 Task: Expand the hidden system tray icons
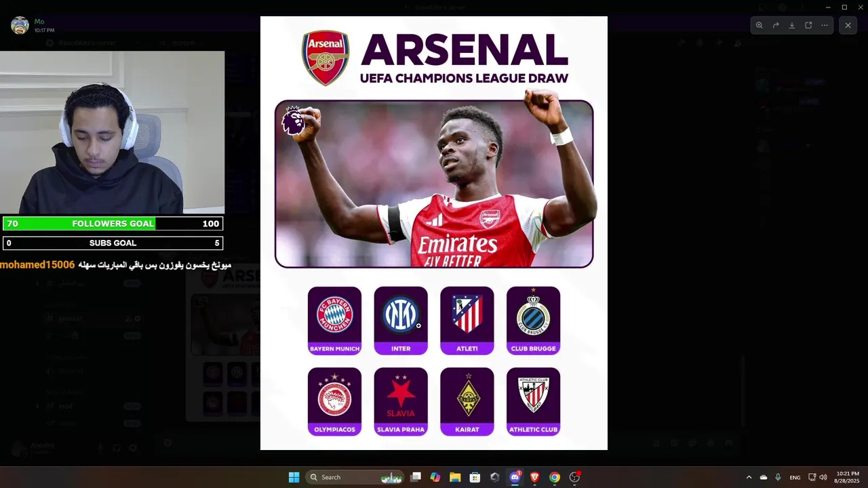(x=749, y=477)
